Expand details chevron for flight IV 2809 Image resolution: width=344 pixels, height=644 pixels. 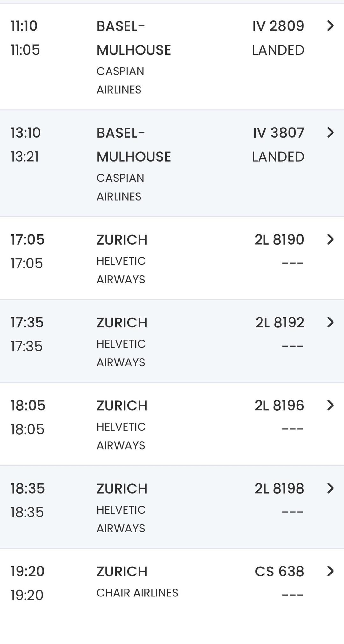[330, 26]
